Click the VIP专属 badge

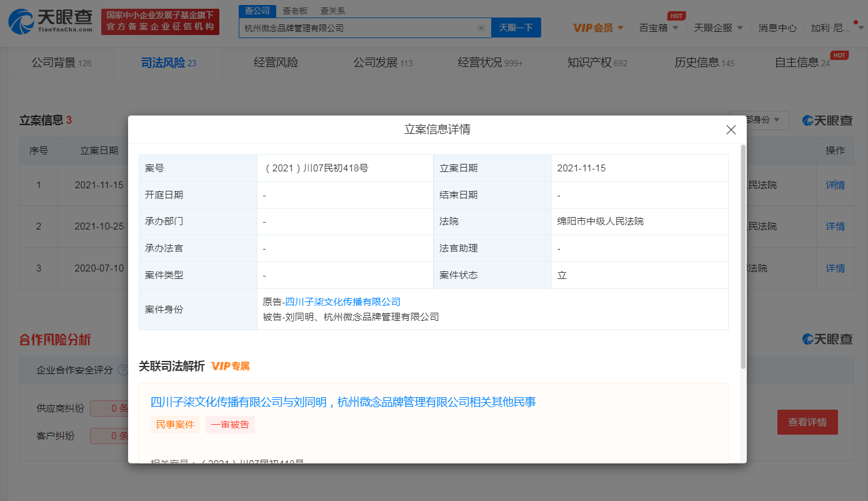tap(230, 367)
